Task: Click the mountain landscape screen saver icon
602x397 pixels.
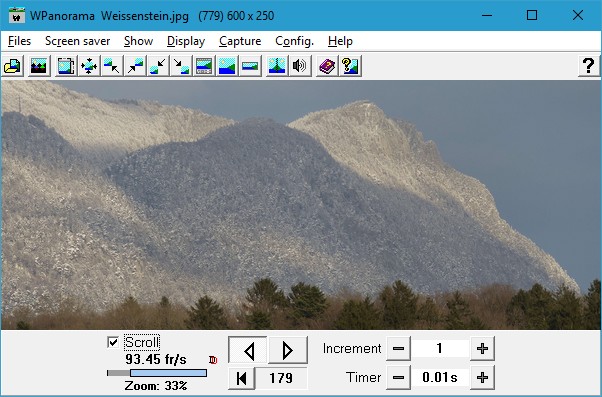Action: click(x=39, y=66)
